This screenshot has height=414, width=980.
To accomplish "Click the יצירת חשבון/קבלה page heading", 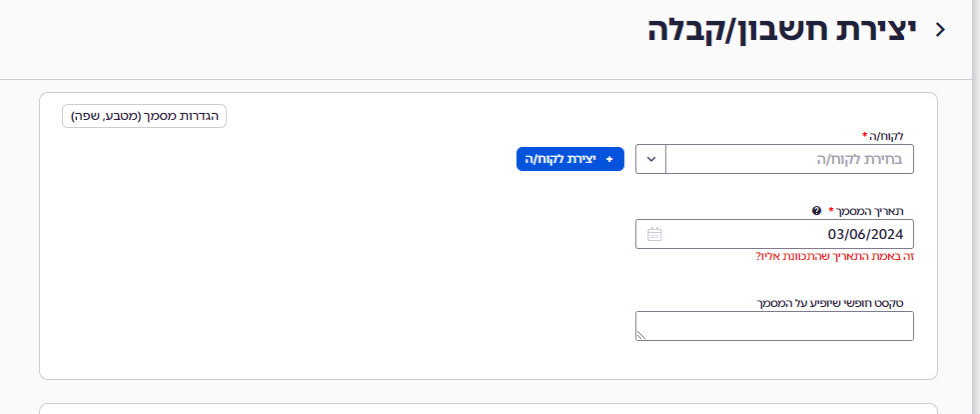I will (x=781, y=30).
